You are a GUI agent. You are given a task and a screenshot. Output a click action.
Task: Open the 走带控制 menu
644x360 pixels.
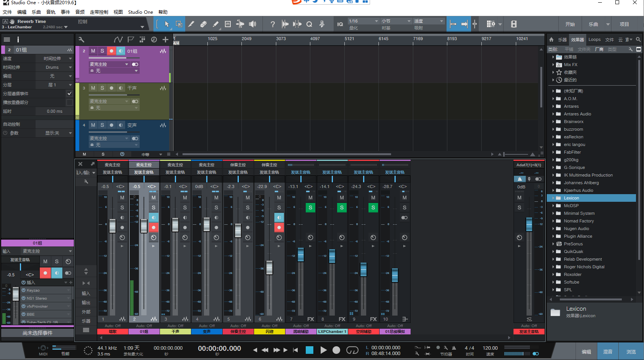pyautogui.click(x=99, y=12)
